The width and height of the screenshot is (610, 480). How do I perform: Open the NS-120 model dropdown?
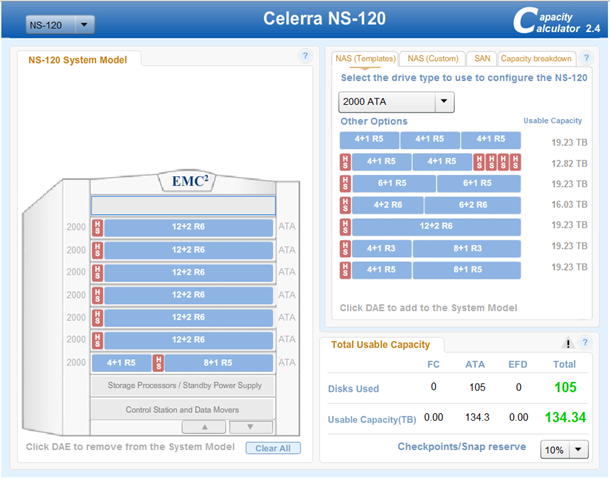pyautogui.click(x=60, y=23)
